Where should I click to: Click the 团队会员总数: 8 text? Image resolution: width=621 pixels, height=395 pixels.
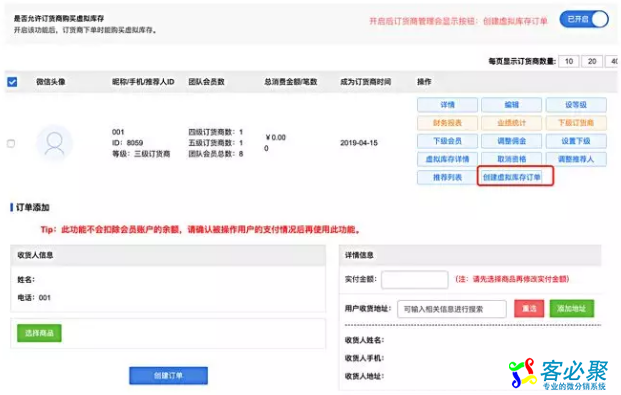point(215,154)
